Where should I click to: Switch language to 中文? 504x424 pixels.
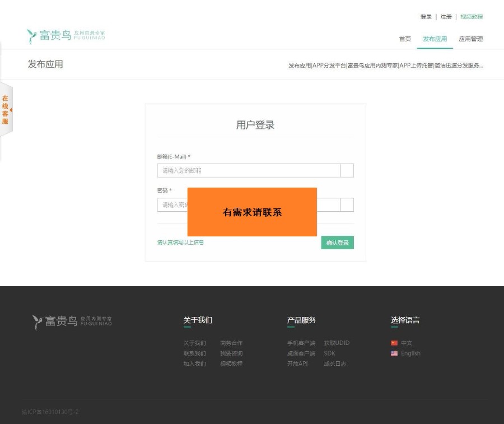pyautogui.click(x=407, y=343)
